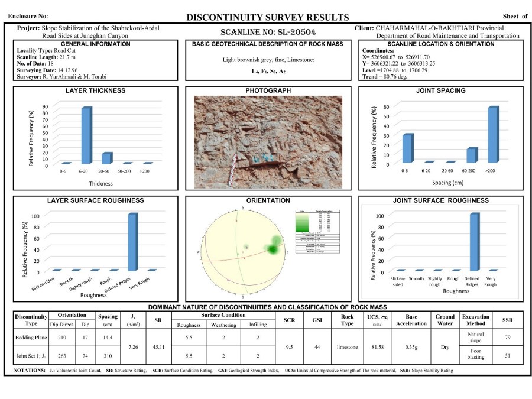Click Joint Set spacing value 310
The height and width of the screenshot is (399, 532).
click(x=108, y=356)
